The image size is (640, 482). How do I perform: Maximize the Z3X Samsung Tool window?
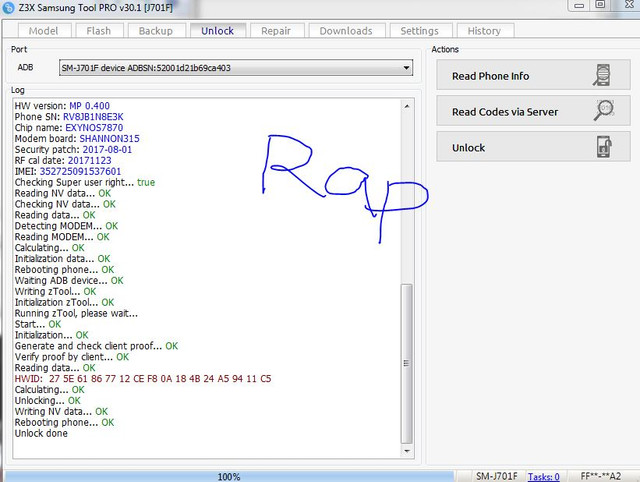click(600, 5)
